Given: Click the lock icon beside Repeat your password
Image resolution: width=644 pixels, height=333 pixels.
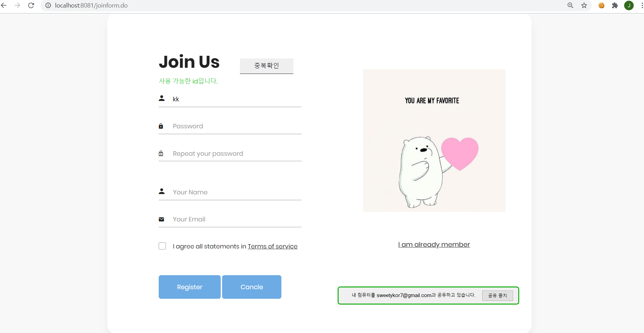Looking at the screenshot, I should 161,153.
